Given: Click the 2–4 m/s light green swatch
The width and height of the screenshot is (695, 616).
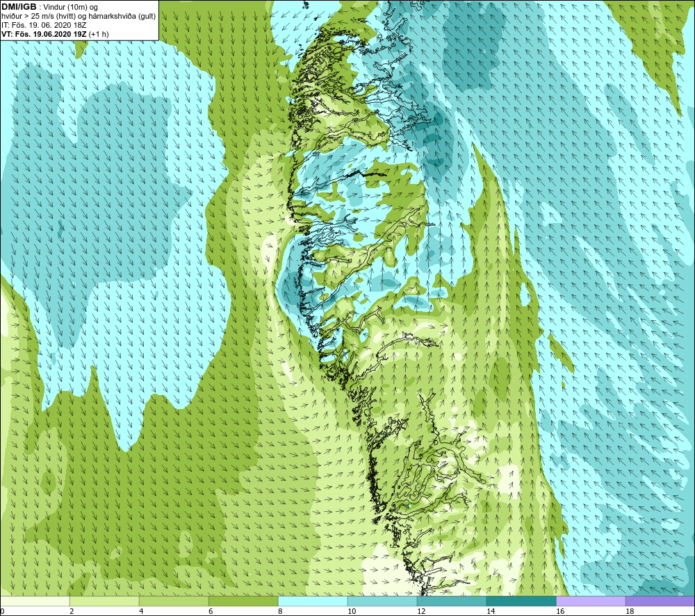Looking at the screenshot, I should 105,601.
